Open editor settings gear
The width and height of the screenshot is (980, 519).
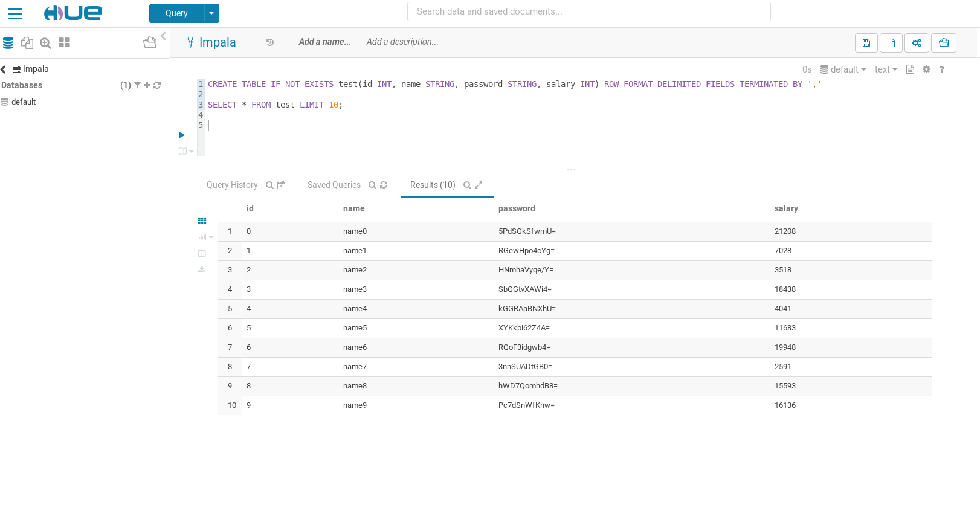point(926,69)
